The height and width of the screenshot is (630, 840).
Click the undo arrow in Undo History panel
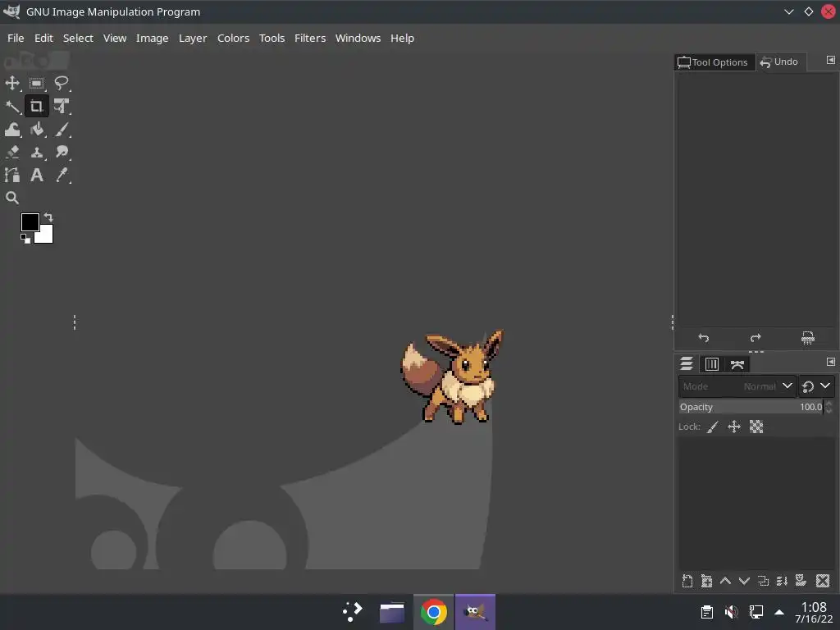(x=703, y=337)
